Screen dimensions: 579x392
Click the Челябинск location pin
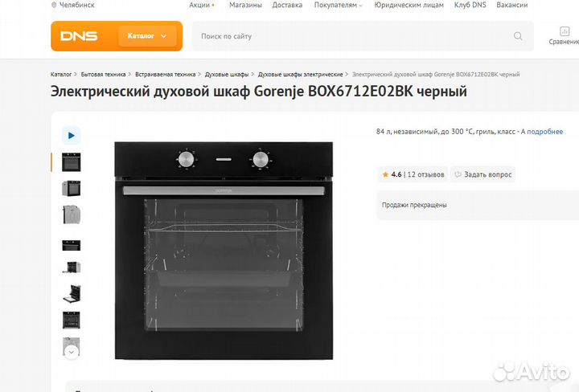[54, 5]
